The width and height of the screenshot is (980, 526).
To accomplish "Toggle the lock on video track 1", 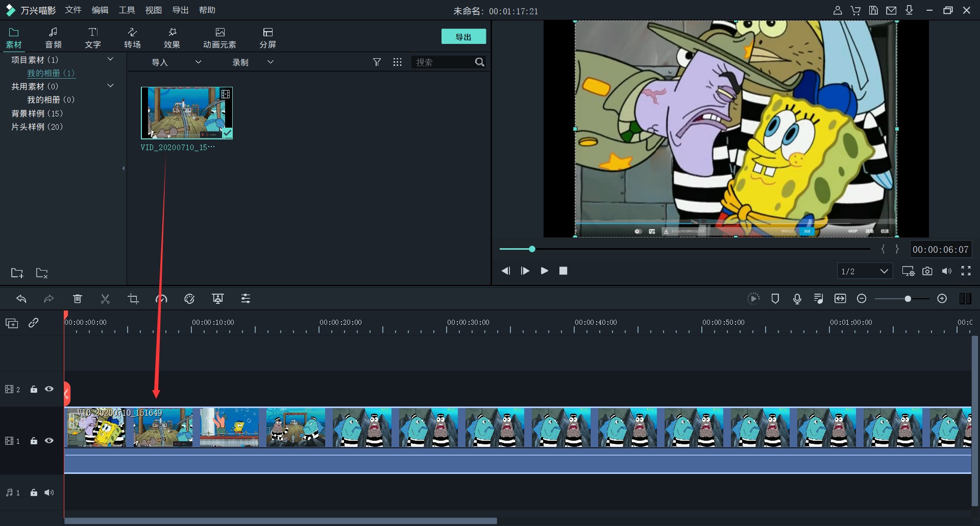I will (34, 441).
